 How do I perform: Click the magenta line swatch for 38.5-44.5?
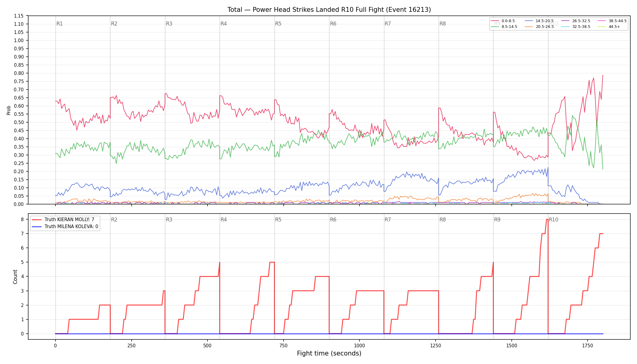pos(602,21)
